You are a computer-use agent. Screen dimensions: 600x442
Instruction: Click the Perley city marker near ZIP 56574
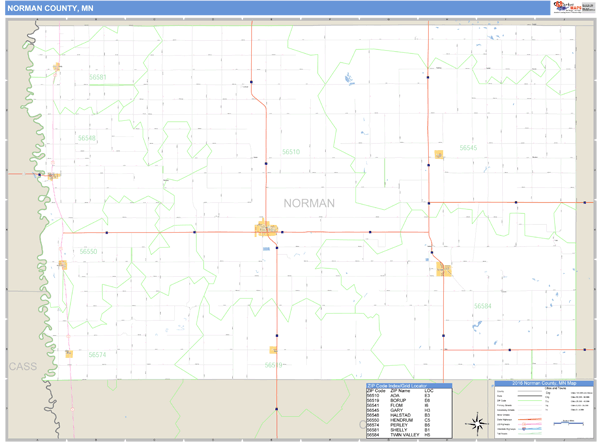[68, 353]
